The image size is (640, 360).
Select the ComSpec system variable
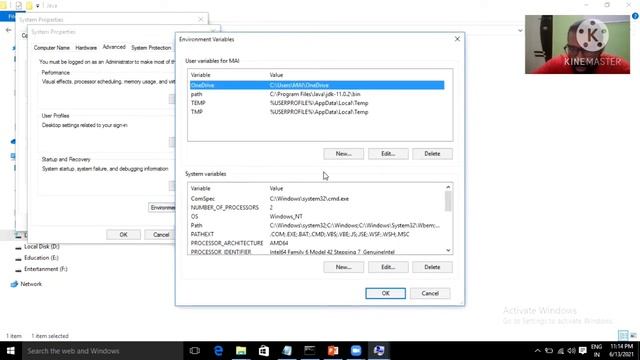317,199
